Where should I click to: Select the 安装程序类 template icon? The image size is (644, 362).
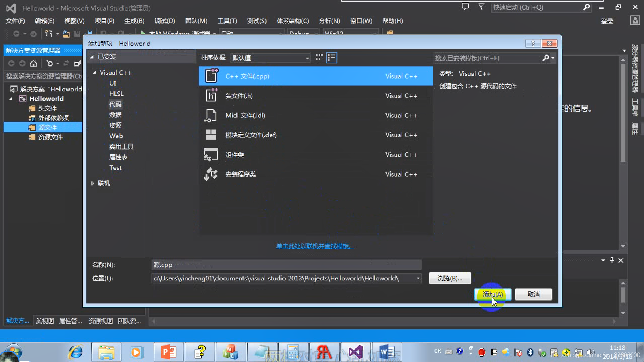click(211, 174)
